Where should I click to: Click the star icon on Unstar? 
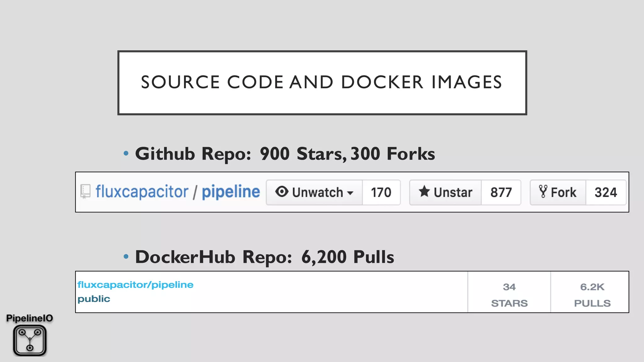click(424, 191)
